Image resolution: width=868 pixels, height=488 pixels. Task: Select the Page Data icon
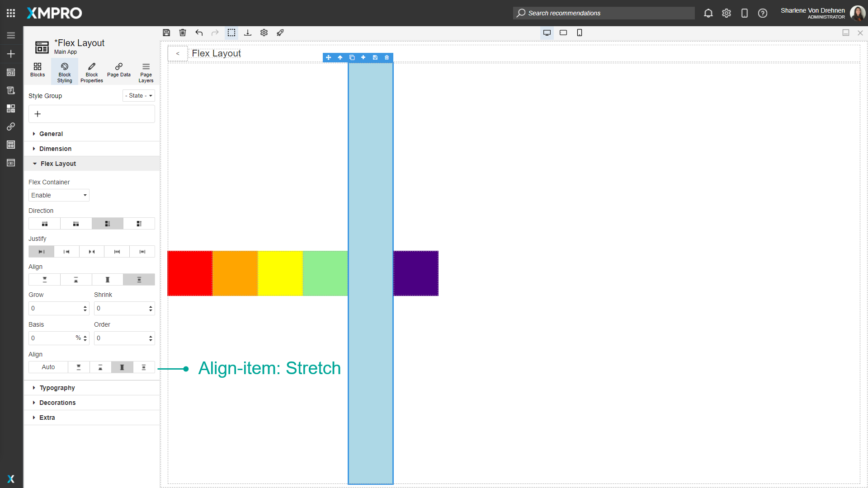tap(118, 71)
